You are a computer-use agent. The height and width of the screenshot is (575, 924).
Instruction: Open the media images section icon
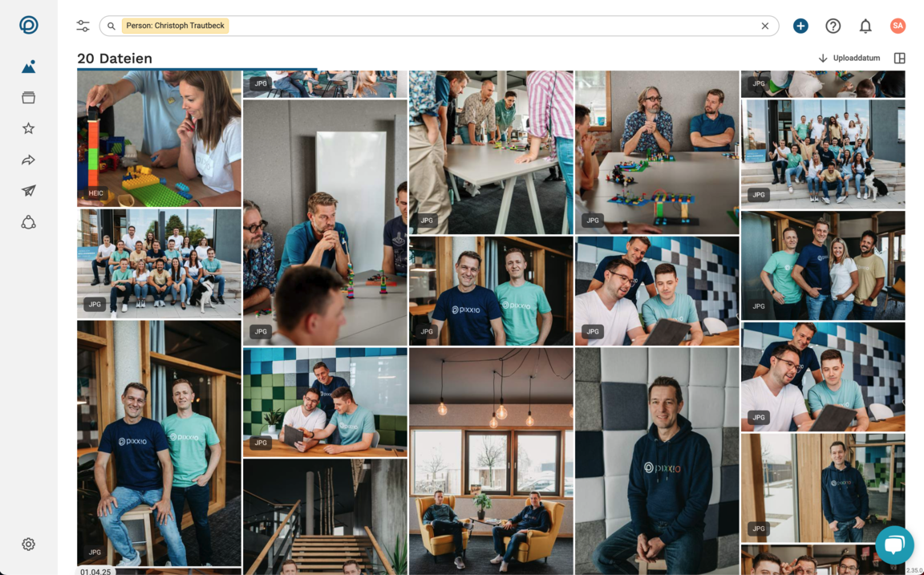point(28,67)
